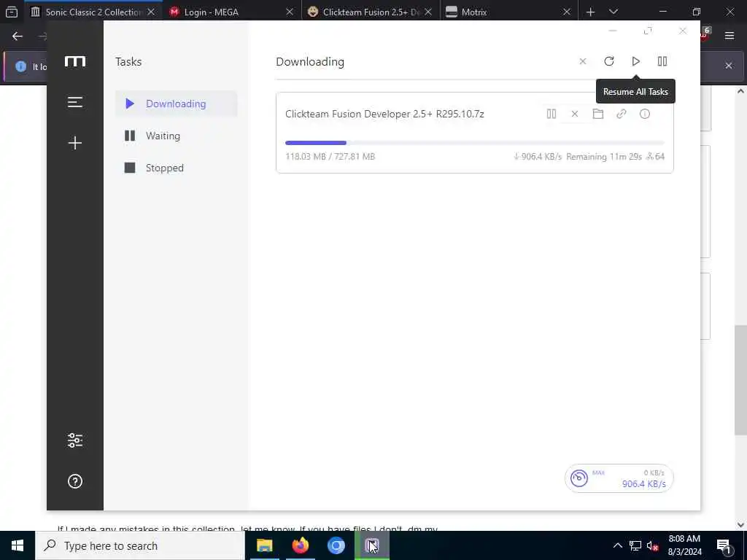This screenshot has width=747, height=560.
Task: Click the Clickteam Fusion Developer 2.5+ R295.10.7z filename
Action: pyautogui.click(x=384, y=114)
